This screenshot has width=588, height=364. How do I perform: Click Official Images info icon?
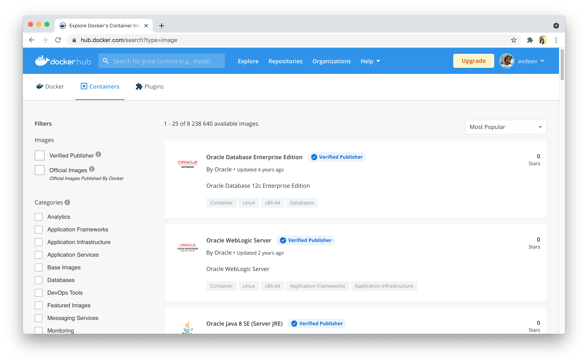click(91, 169)
